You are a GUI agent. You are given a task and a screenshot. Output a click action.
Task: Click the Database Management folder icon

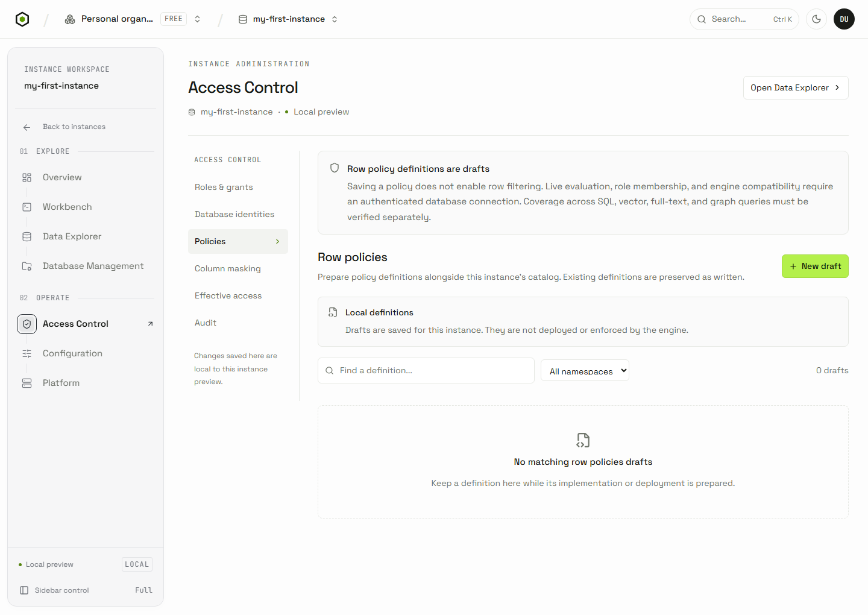27,266
